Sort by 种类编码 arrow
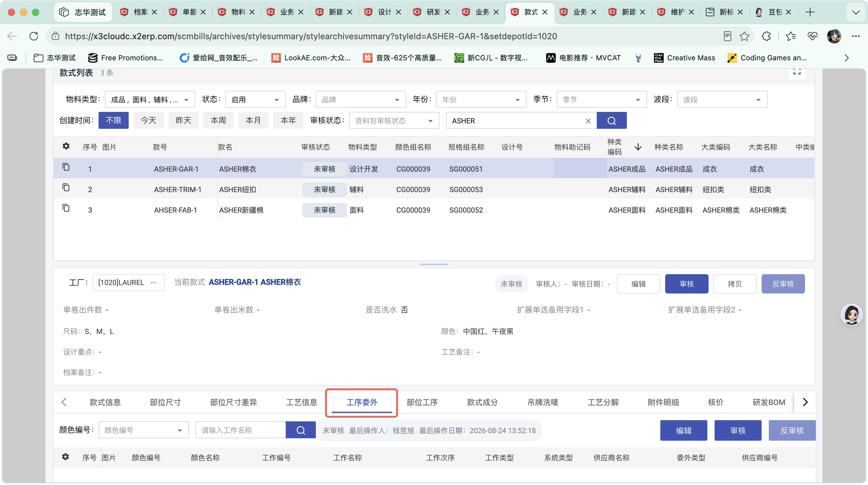This screenshot has width=868, height=485. click(x=638, y=147)
